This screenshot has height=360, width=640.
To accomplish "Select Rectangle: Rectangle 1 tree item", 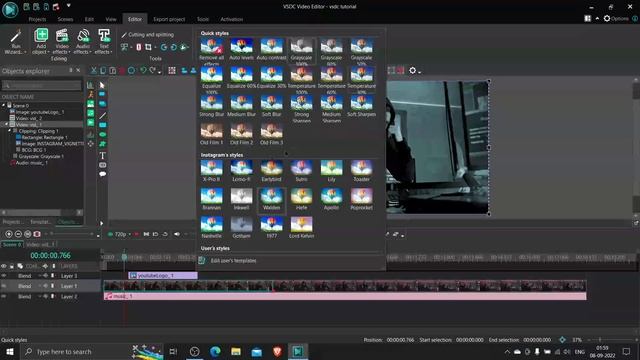I will tap(44, 138).
